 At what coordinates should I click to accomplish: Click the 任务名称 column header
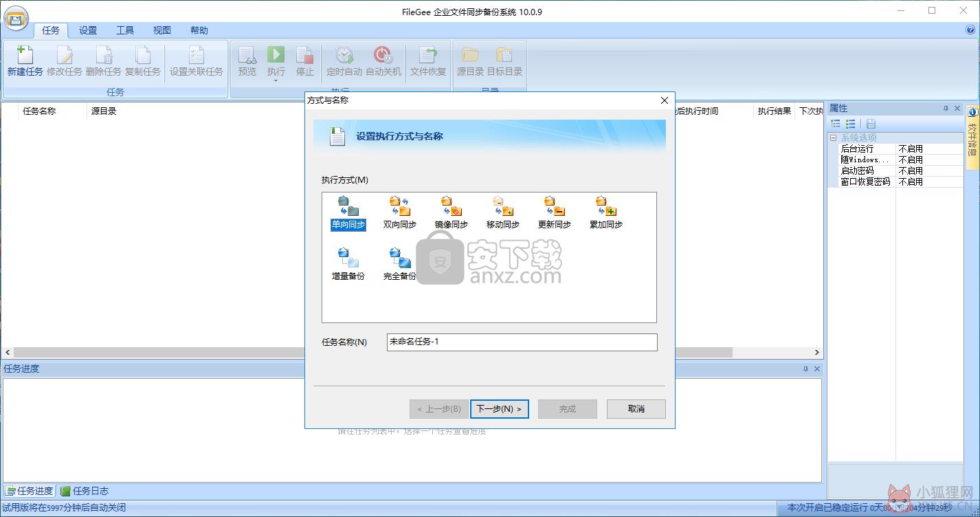(x=53, y=111)
